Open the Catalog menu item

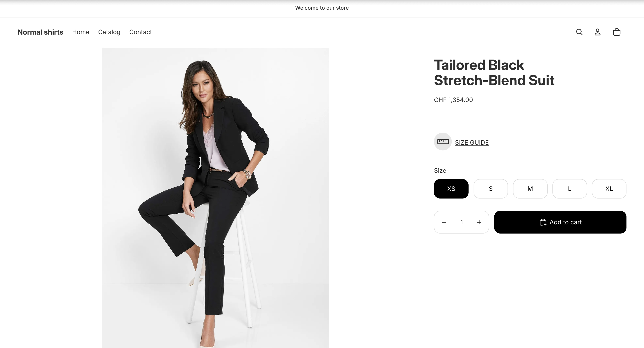pos(109,32)
